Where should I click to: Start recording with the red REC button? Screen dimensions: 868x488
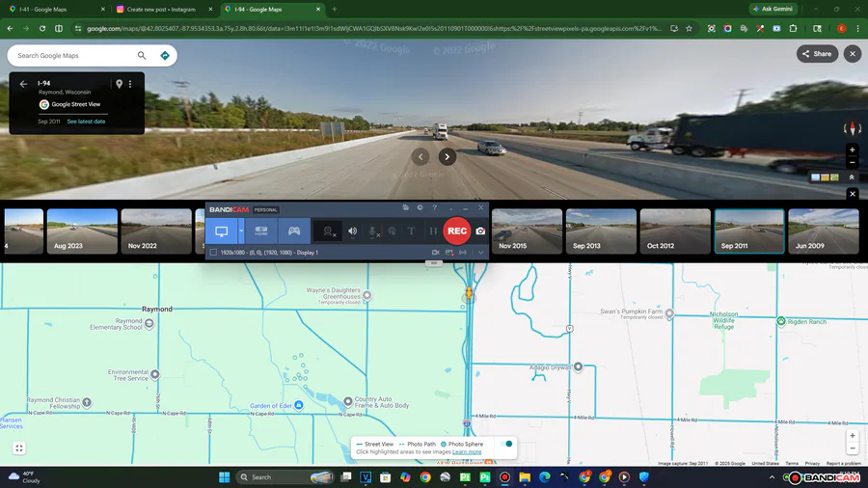click(x=457, y=230)
